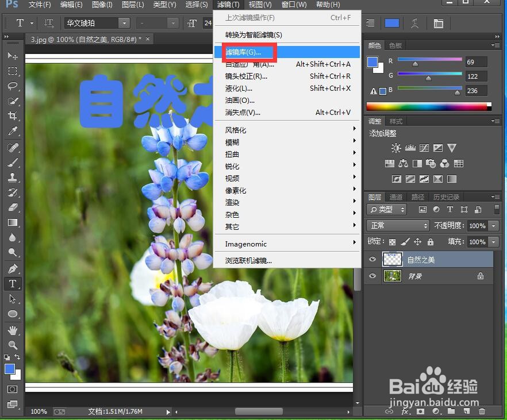Select the History Brush tool
The height and width of the screenshot is (420, 507).
pos(12,192)
